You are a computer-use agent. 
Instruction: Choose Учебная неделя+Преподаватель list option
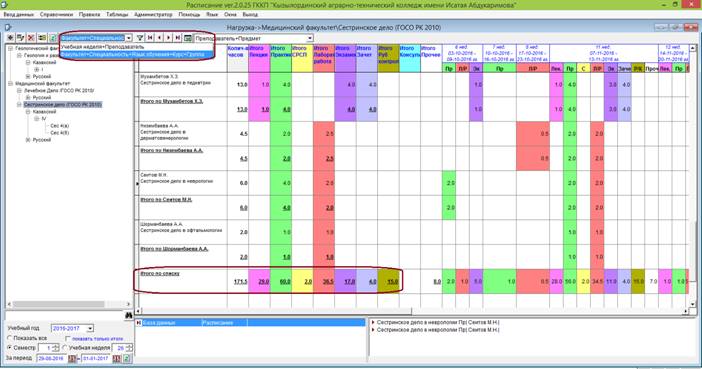103,47
